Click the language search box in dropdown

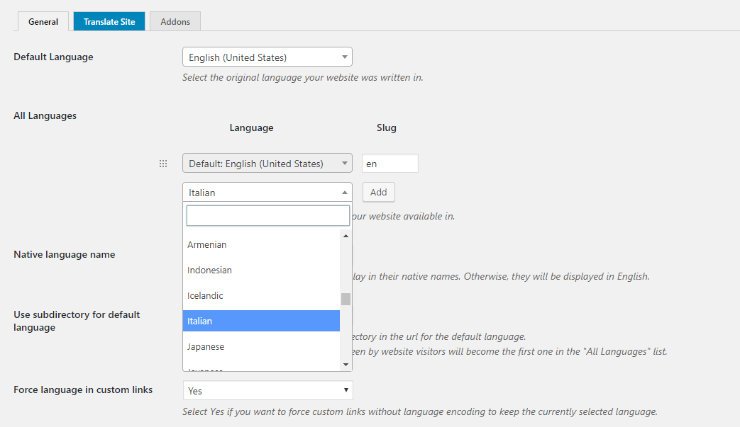[x=267, y=215]
